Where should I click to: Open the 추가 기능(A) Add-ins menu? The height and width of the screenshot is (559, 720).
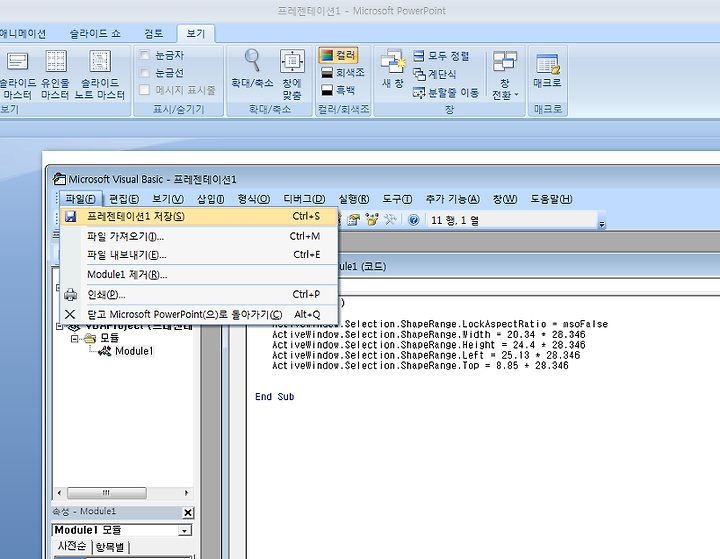point(452,199)
